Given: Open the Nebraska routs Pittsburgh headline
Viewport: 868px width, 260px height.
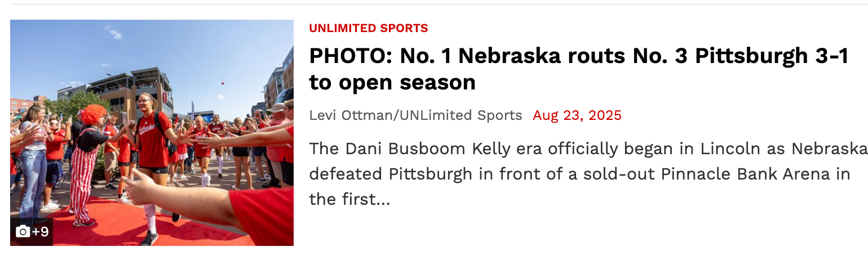Looking at the screenshot, I should pyautogui.click(x=579, y=69).
